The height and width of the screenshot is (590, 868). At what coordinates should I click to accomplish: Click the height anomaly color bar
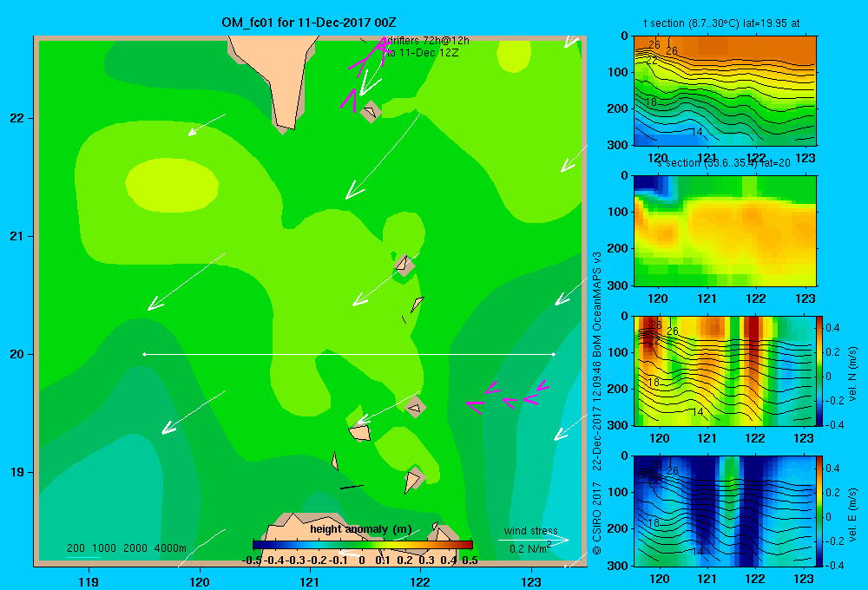tap(363, 545)
